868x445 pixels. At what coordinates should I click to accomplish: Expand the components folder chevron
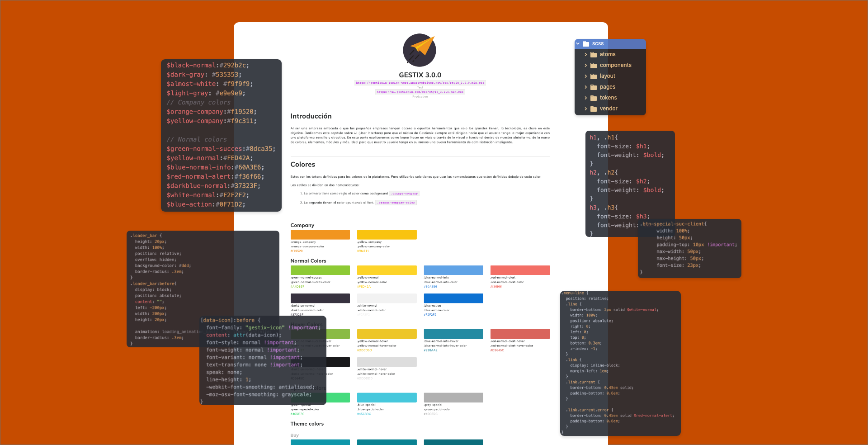click(586, 66)
